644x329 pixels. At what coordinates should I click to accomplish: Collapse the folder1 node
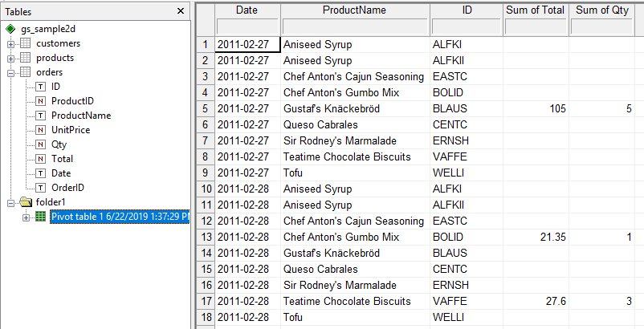click(x=11, y=202)
